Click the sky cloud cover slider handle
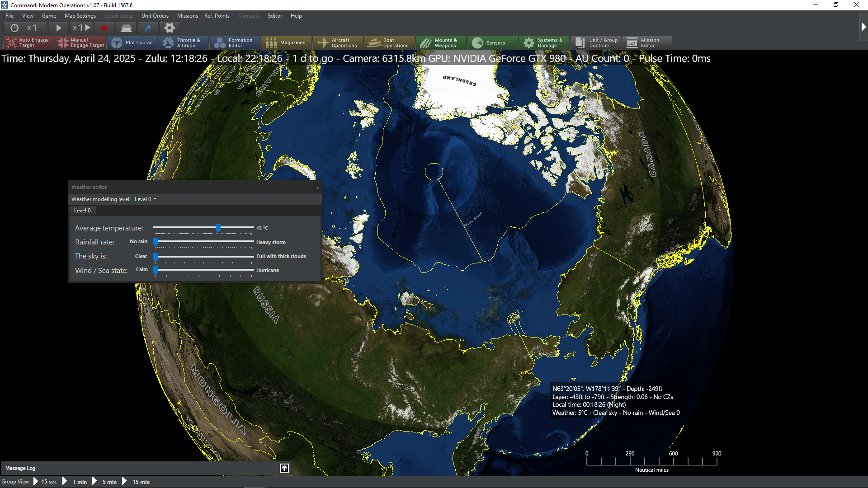The image size is (868, 488). point(156,256)
